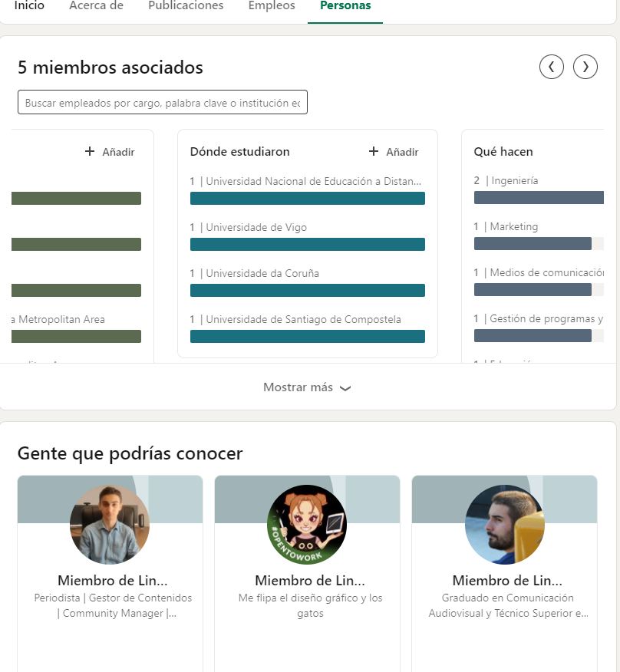
Task: Click the previous carousel arrow icon
Action: pos(551,67)
